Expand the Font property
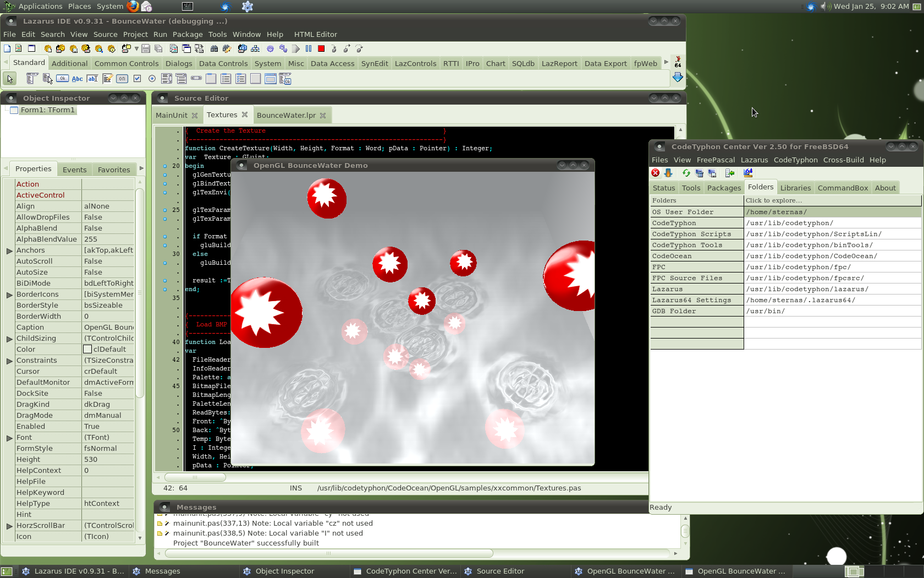Viewport: 924px width, 578px height. click(x=9, y=438)
